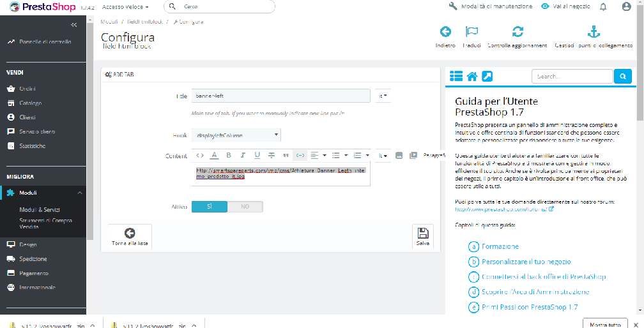Collapse the Moduli sidebar section

pyautogui.click(x=80, y=193)
